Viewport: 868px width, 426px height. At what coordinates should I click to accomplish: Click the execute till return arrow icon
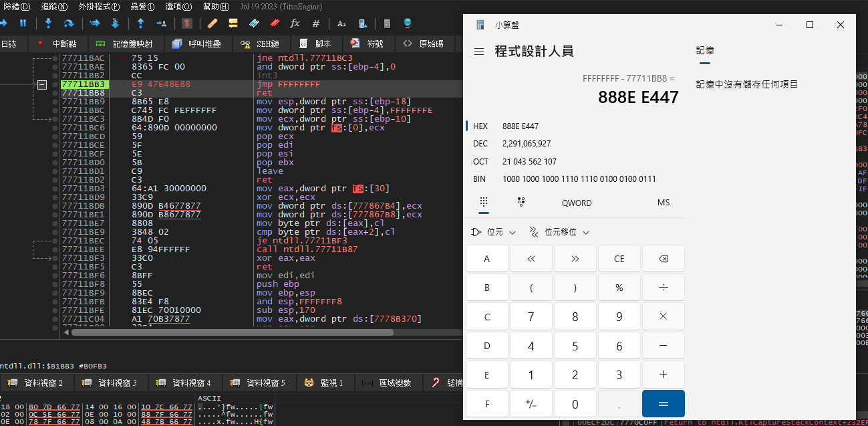pos(140,23)
